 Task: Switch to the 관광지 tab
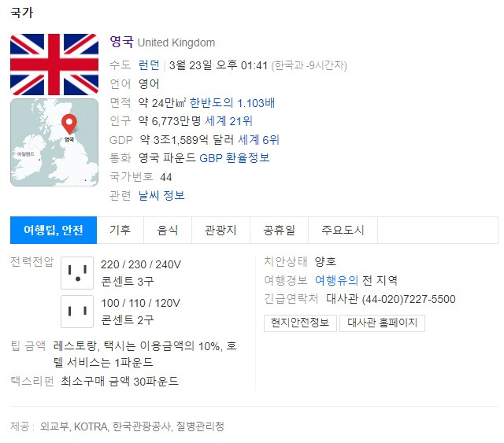click(x=220, y=230)
